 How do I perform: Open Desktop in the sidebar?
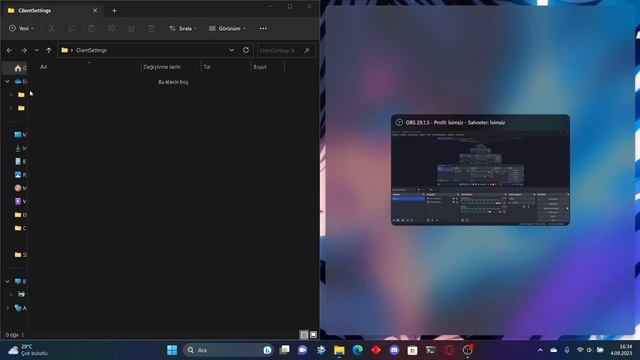coord(18,134)
